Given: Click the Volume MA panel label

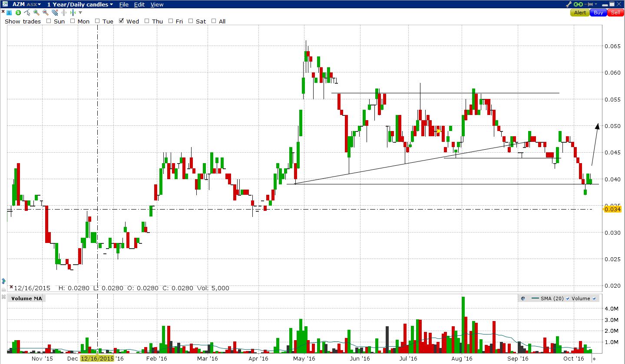Looking at the screenshot, I should point(27,298).
